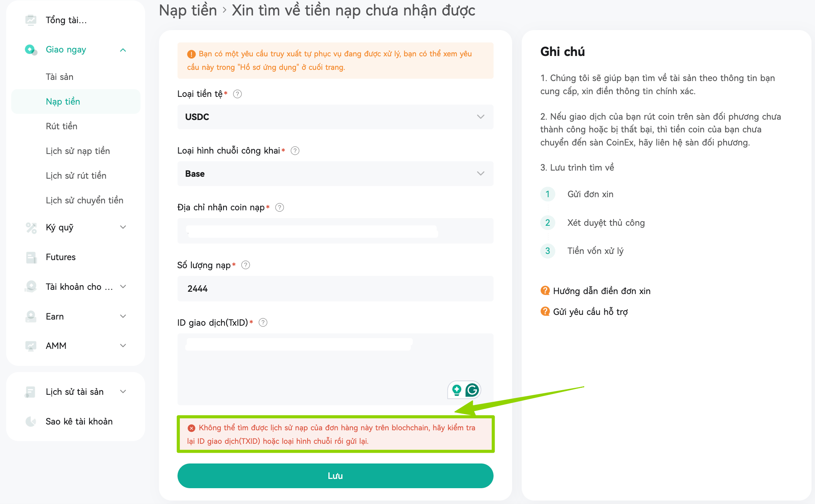This screenshot has width=815, height=504.
Task: Click help icon next to Loại hình chuỗi công khai
Action: point(295,151)
